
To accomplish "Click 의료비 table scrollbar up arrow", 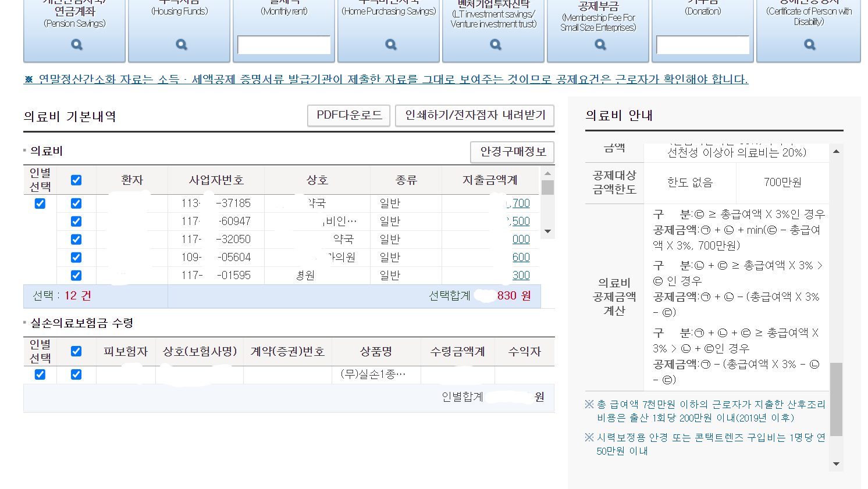I will pos(547,173).
